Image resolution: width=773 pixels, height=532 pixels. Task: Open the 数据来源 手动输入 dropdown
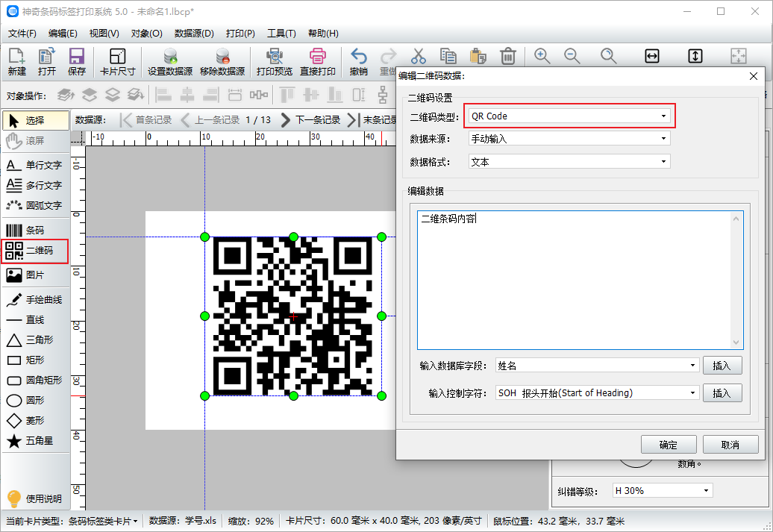[569, 139]
